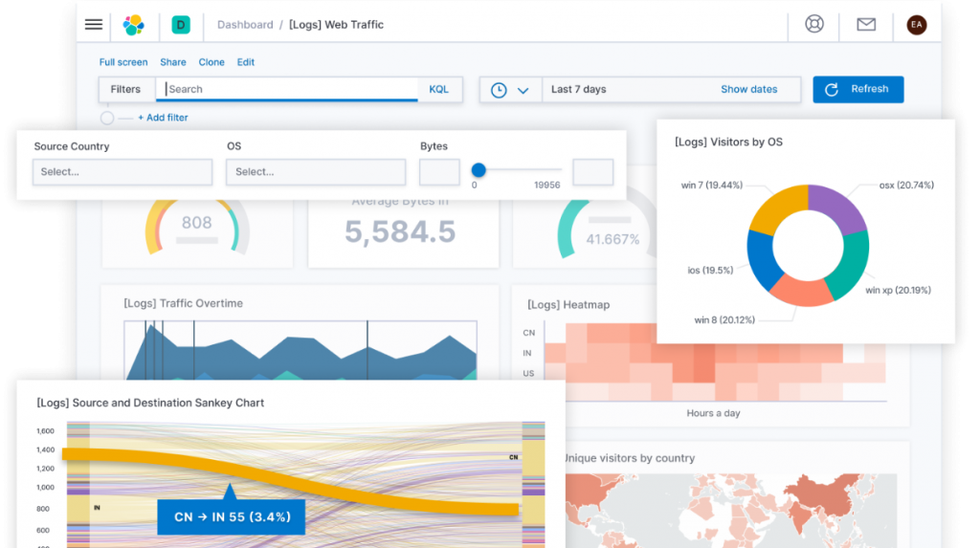This screenshot has width=980, height=548.
Task: Click the US heatmap row label
Action: tap(528, 373)
